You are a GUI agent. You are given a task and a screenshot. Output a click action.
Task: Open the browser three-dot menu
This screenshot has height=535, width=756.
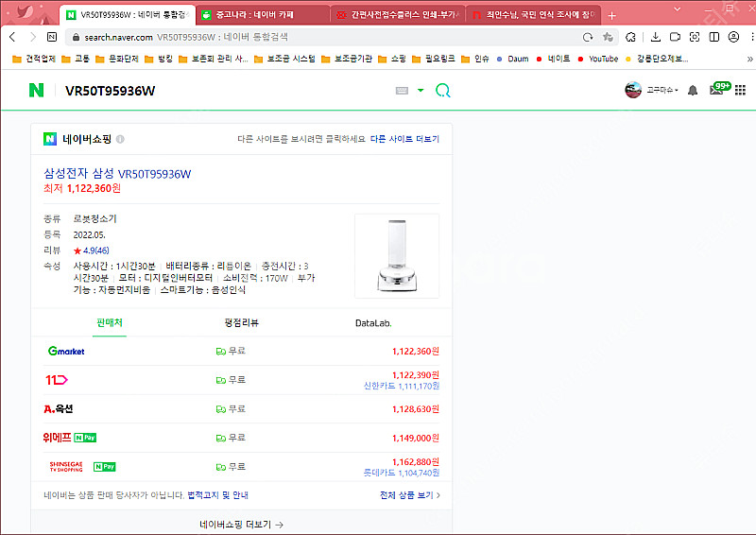point(751,37)
